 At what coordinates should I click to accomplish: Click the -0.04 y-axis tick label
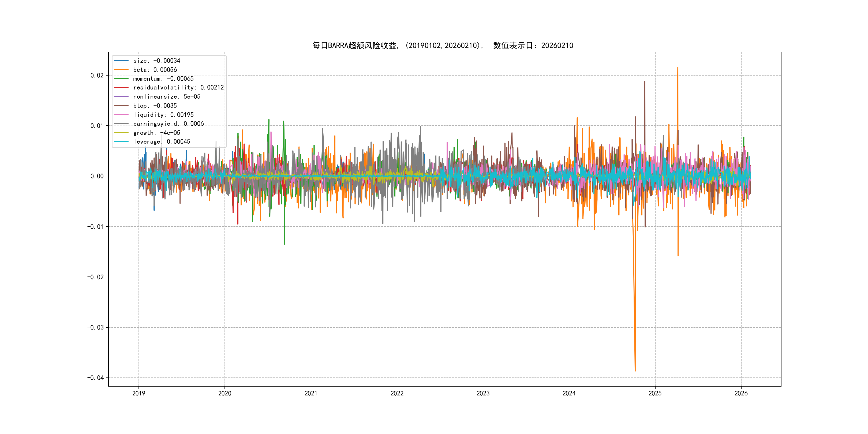pos(95,378)
